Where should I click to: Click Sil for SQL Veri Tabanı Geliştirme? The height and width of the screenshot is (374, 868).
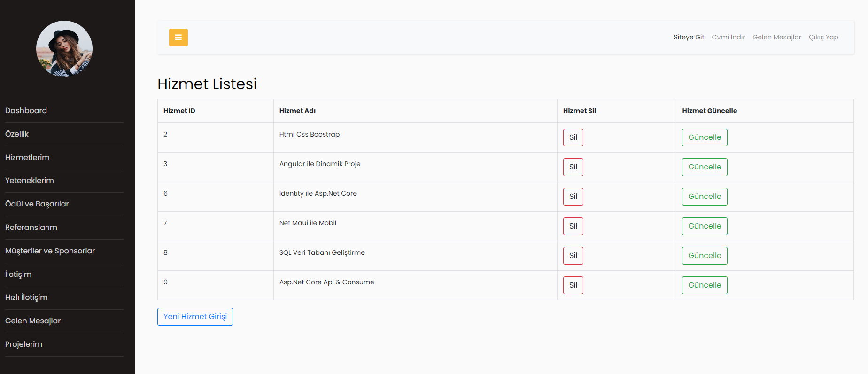click(x=573, y=256)
